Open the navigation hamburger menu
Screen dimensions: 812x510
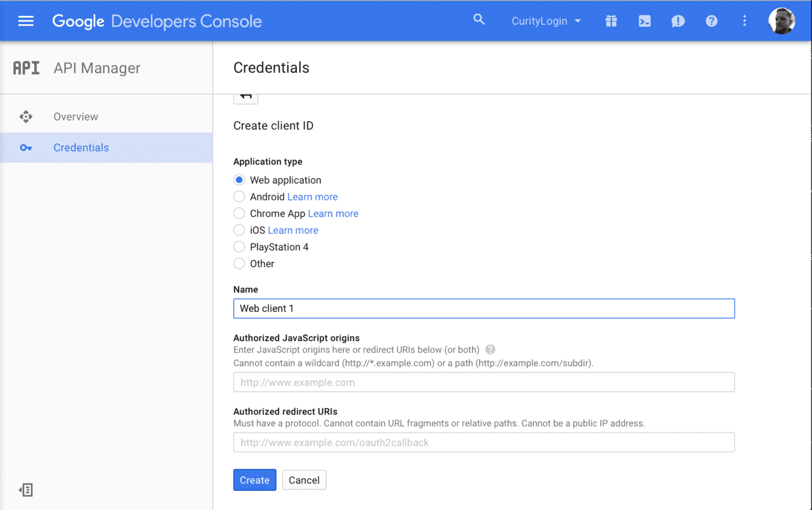(x=25, y=20)
